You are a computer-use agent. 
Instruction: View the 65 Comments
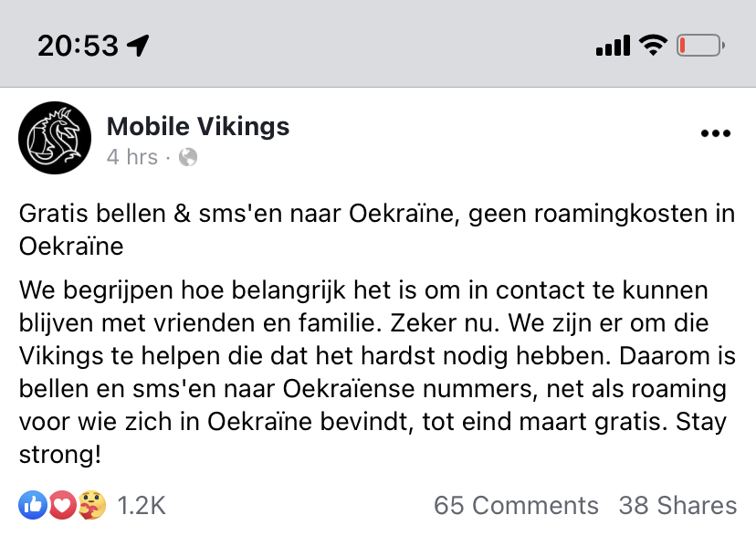click(x=516, y=505)
